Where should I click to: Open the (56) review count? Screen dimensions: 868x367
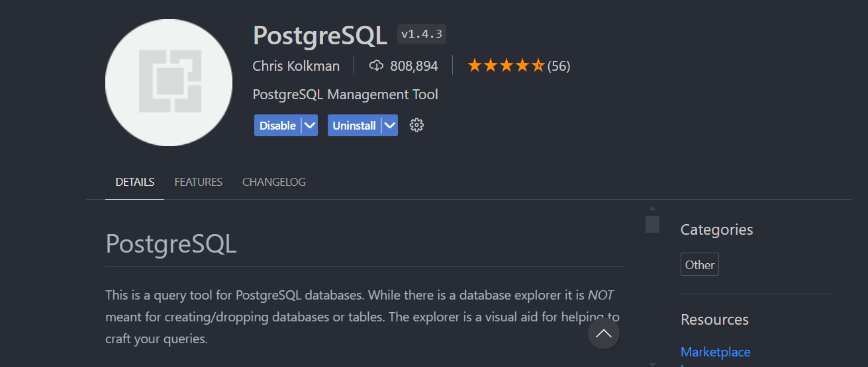click(x=559, y=66)
